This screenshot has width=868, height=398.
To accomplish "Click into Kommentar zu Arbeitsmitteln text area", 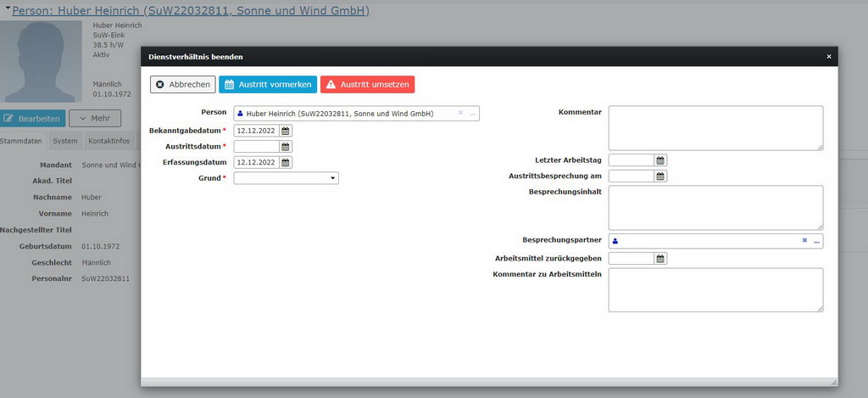I will pos(715,290).
